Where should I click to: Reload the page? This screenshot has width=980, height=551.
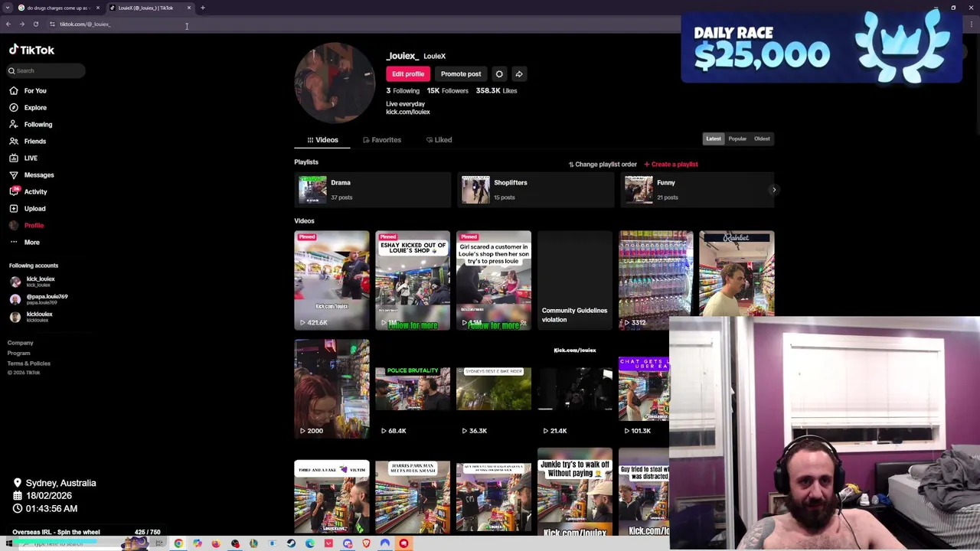35,24
